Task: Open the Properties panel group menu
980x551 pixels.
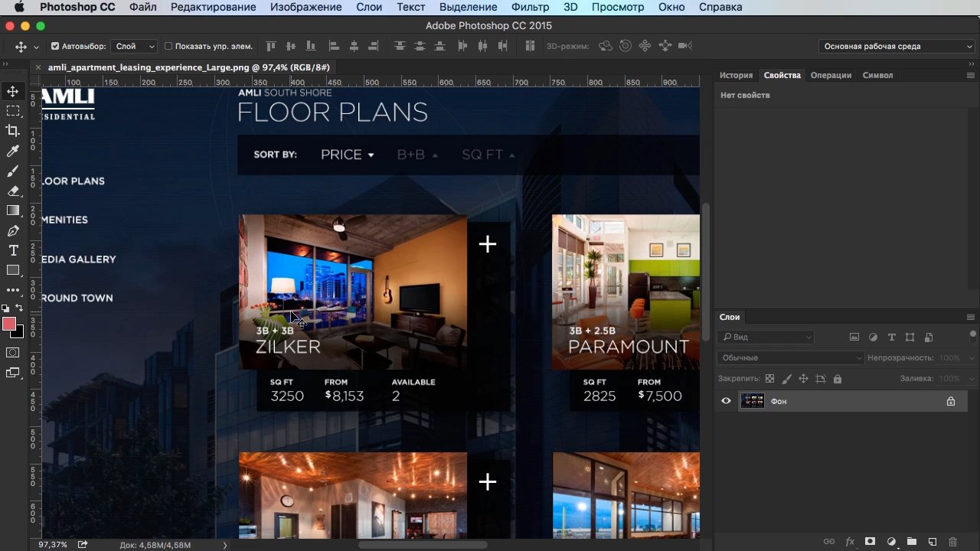Action: coord(971,75)
